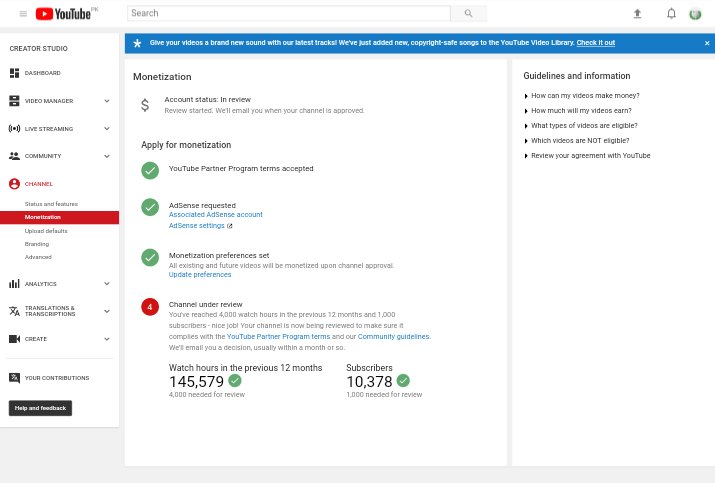Click the Analytics bar chart icon
The height and width of the screenshot is (483, 715).
pyautogui.click(x=15, y=284)
